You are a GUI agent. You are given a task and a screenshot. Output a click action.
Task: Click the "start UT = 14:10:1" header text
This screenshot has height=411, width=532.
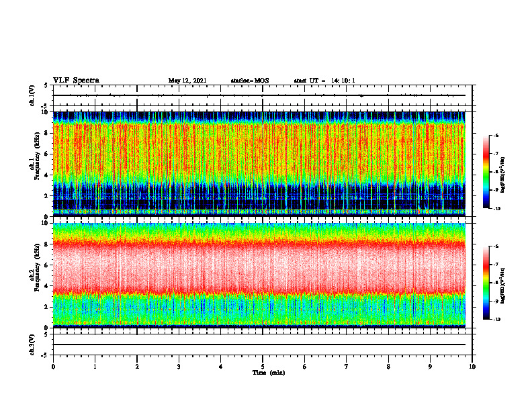(x=324, y=81)
